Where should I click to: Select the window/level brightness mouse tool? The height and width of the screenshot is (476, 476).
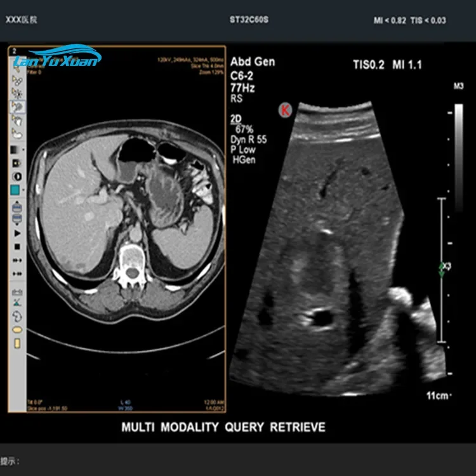(17, 93)
